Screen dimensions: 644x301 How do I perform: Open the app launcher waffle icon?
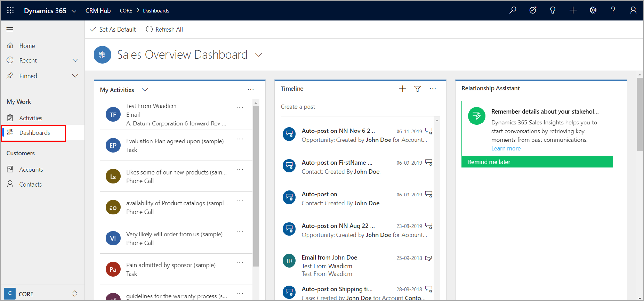[10, 10]
